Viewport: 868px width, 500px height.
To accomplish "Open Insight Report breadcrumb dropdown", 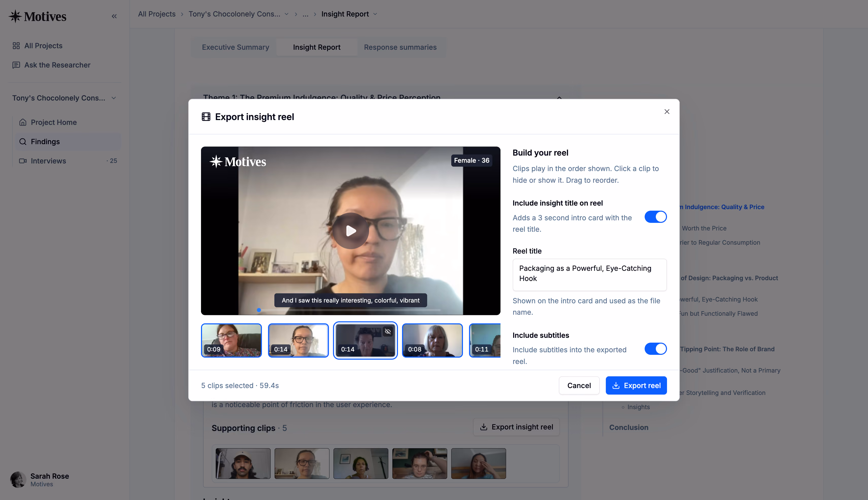I will [375, 14].
